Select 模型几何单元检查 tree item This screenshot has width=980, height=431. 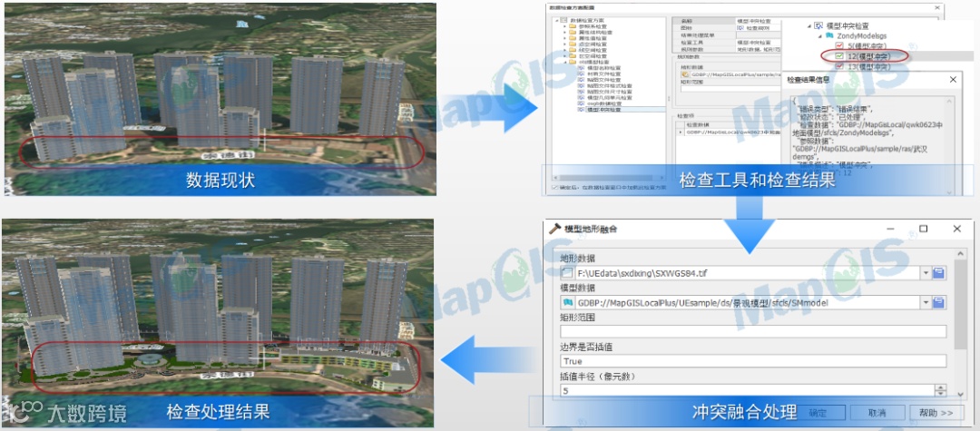[x=609, y=99]
